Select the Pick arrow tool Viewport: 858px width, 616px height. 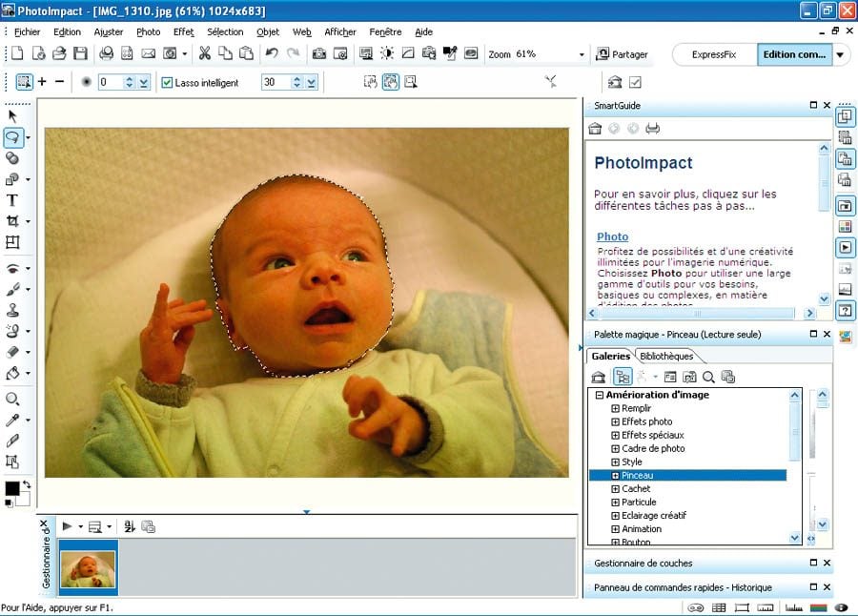[x=12, y=116]
